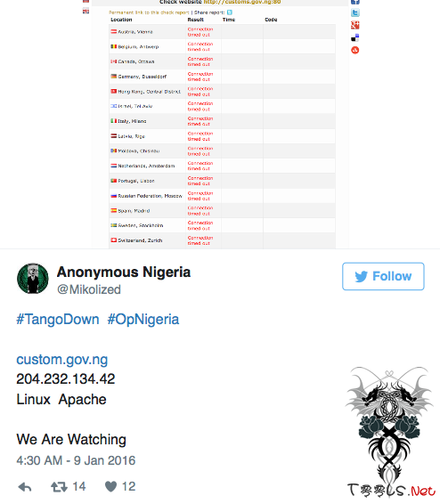Open the permanent link to check report
This screenshot has width=440, height=504.
coord(149,12)
